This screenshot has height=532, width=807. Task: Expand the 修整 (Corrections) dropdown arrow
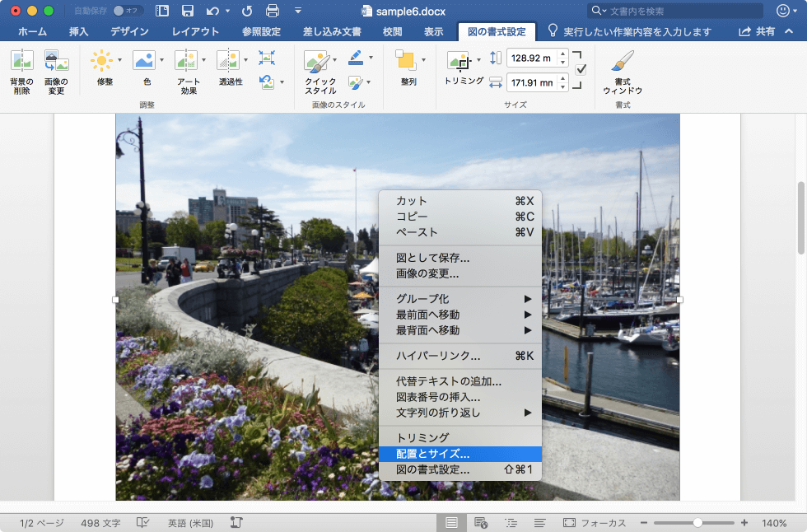[120, 60]
